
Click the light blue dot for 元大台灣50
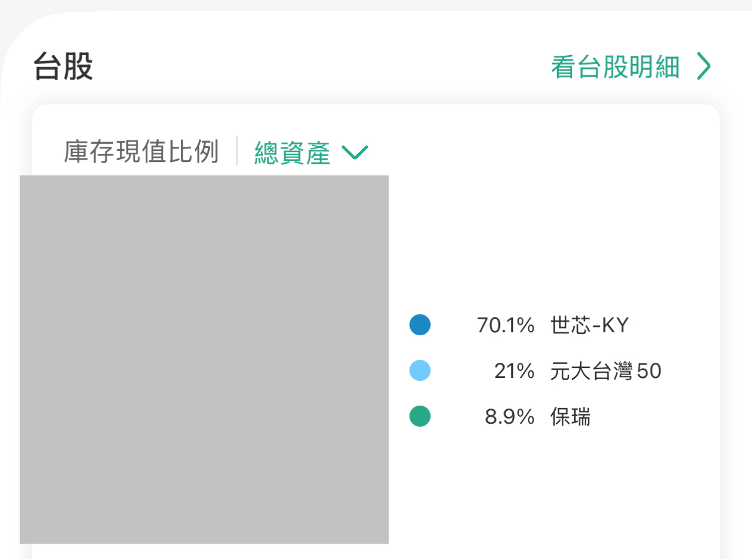point(420,370)
